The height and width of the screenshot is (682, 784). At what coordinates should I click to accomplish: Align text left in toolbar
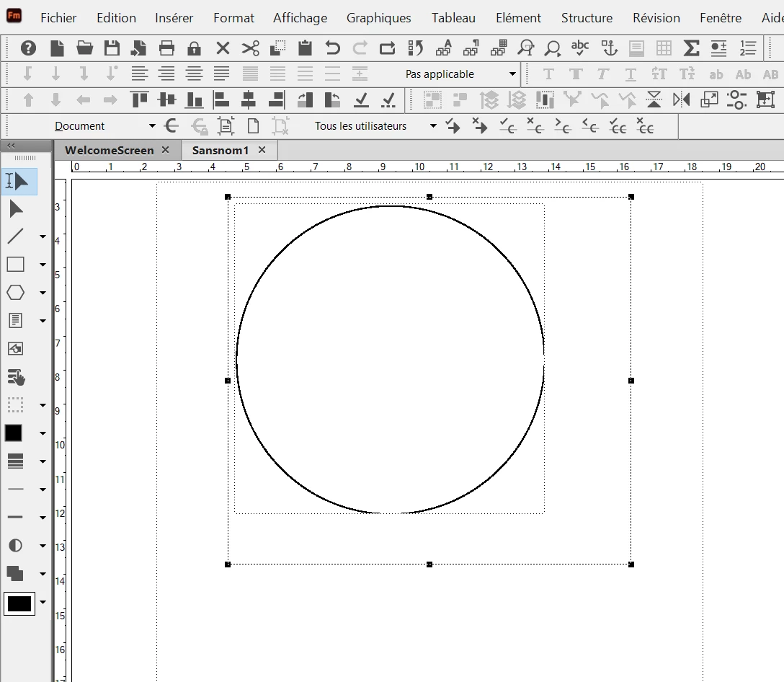click(140, 74)
